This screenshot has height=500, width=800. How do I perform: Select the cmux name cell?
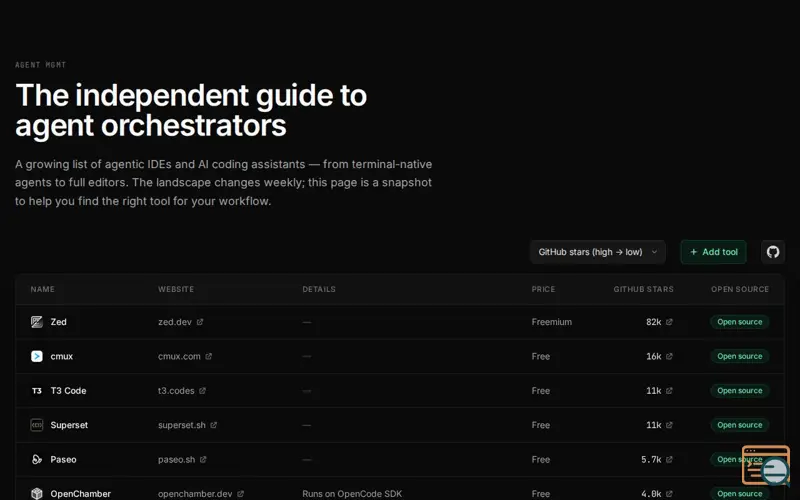click(x=62, y=356)
